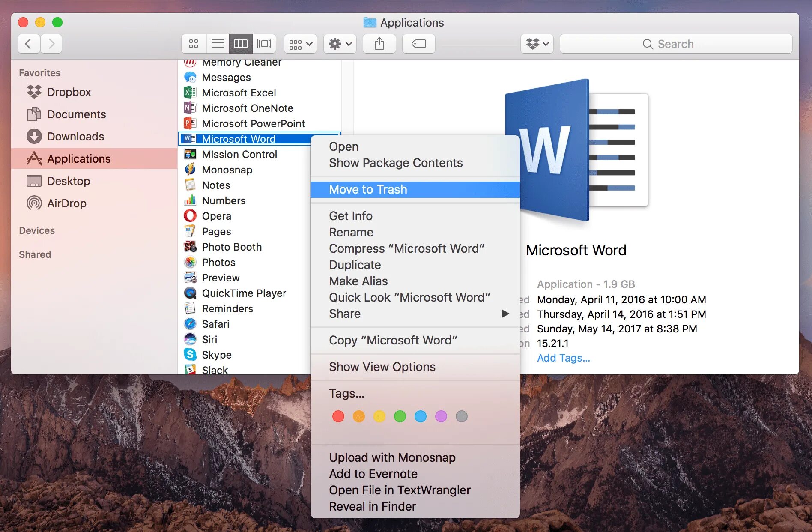Open the item arrangement dropdown
Image resolution: width=812 pixels, height=532 pixels.
301,44
